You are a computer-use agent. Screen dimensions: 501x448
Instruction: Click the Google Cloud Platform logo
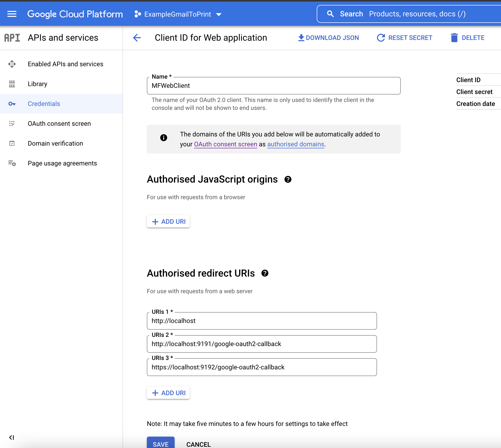tap(75, 14)
